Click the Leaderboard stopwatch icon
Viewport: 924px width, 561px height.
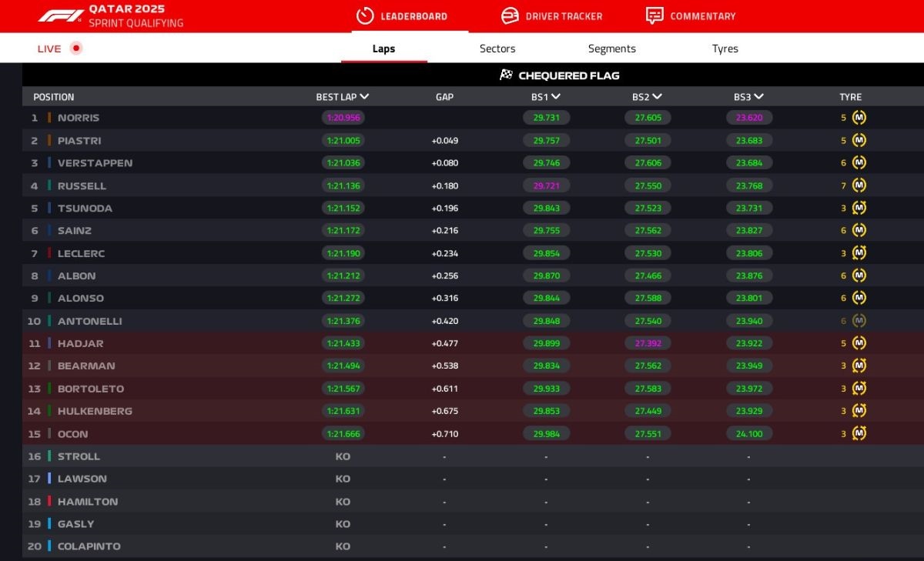pyautogui.click(x=365, y=16)
